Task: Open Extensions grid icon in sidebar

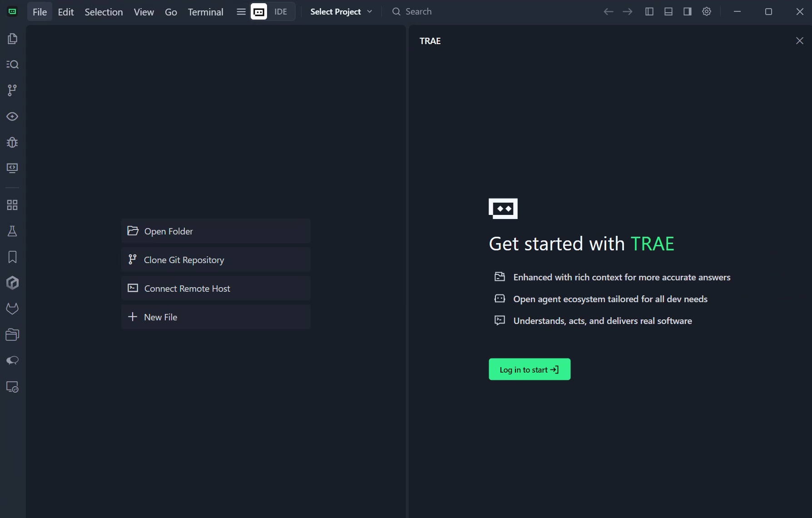Action: tap(12, 205)
